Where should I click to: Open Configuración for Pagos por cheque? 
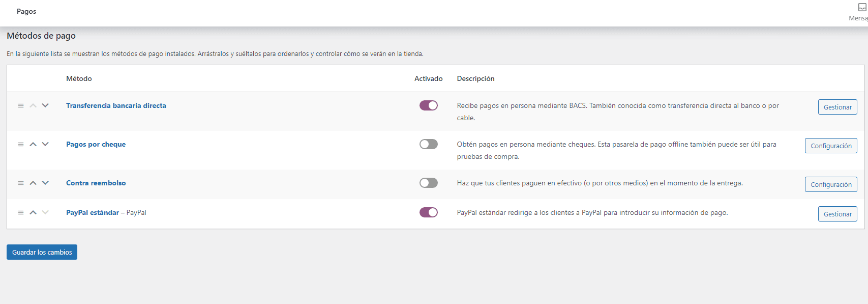[x=830, y=146]
